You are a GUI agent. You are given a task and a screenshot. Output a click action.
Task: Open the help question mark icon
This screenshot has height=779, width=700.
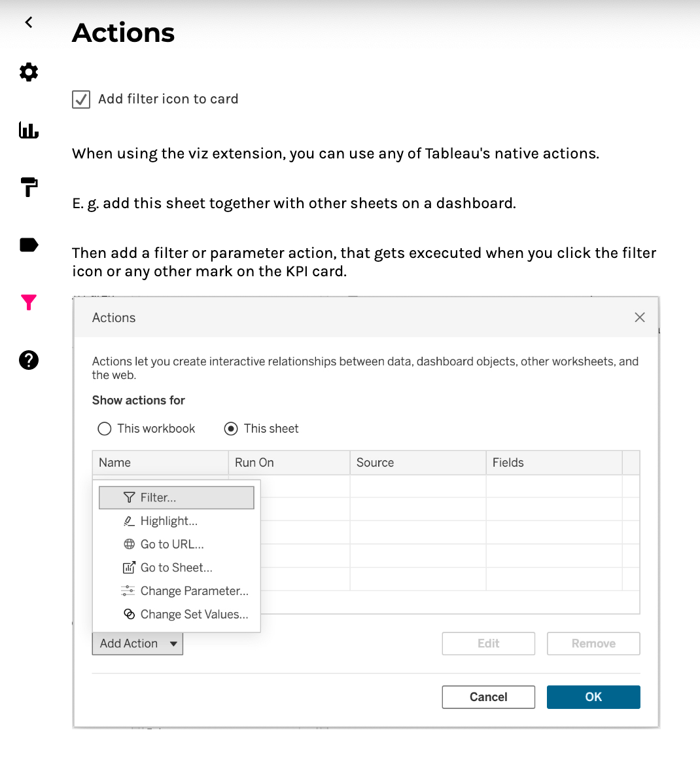pyautogui.click(x=29, y=360)
